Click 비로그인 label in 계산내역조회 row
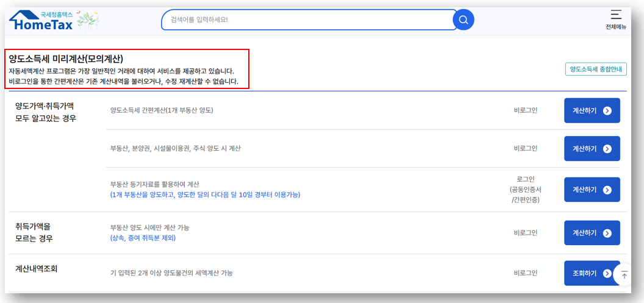Viewport: 644px width, 303px height. 525,273
